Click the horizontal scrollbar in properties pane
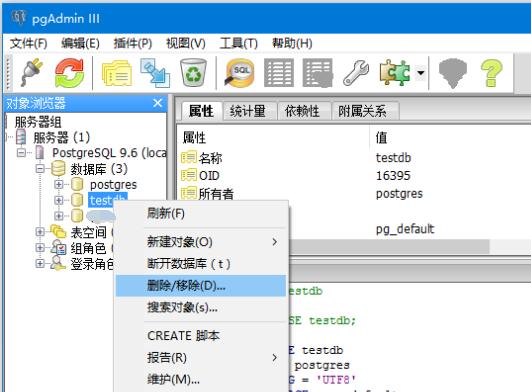This screenshot has height=392, width=531. click(389, 246)
